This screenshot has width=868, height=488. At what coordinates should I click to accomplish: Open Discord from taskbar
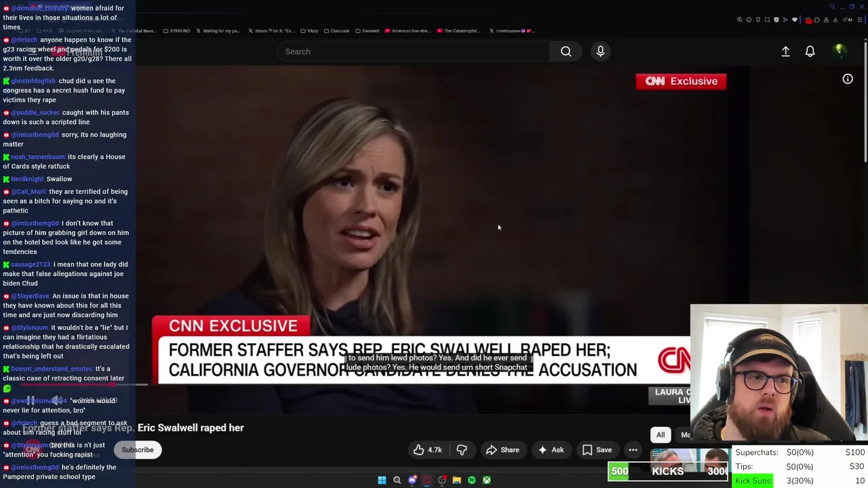[x=412, y=480]
